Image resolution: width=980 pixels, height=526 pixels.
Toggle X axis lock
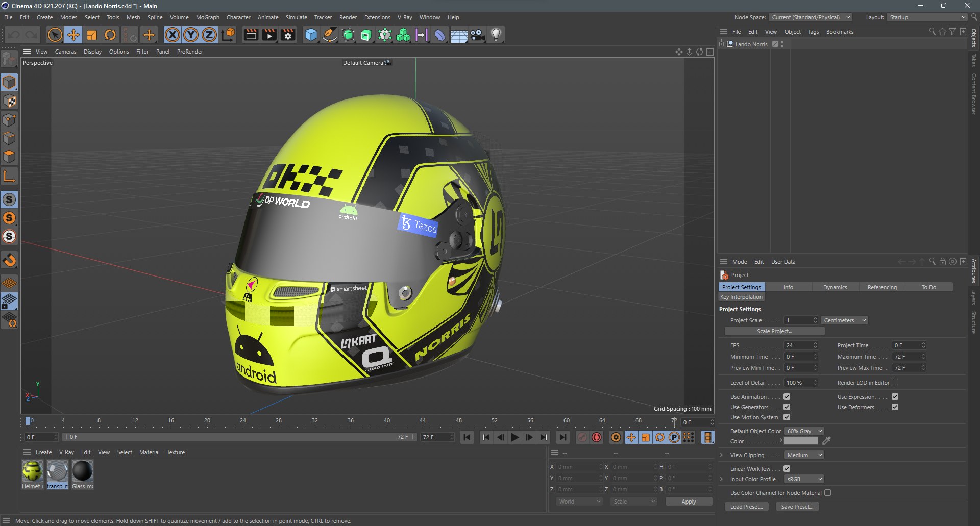coord(173,35)
